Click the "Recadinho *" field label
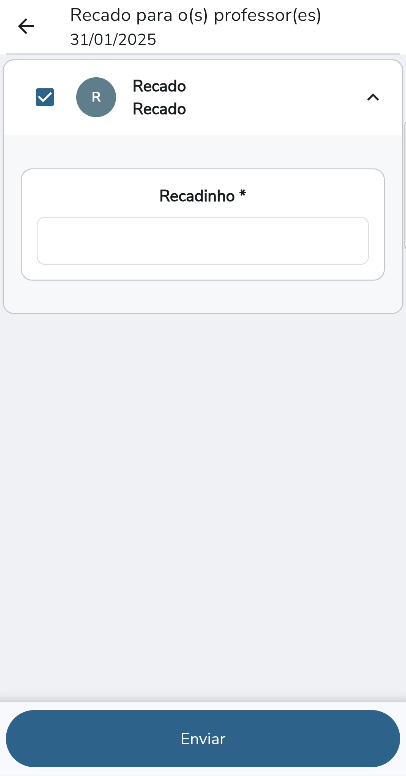This screenshot has width=406, height=776. [203, 196]
